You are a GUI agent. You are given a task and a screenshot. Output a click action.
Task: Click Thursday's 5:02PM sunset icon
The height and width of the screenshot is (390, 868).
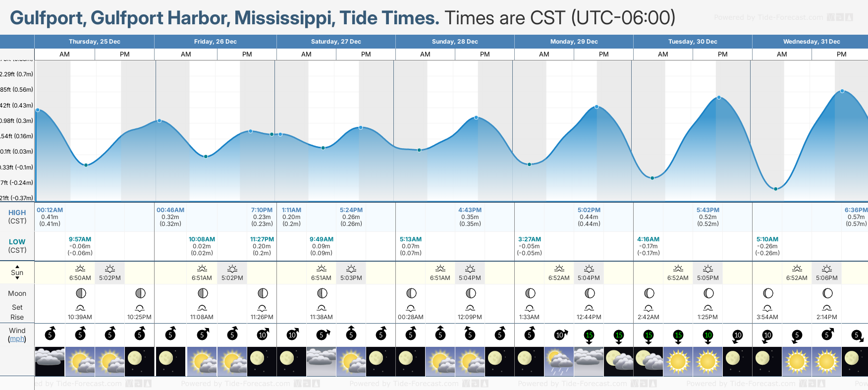110,269
